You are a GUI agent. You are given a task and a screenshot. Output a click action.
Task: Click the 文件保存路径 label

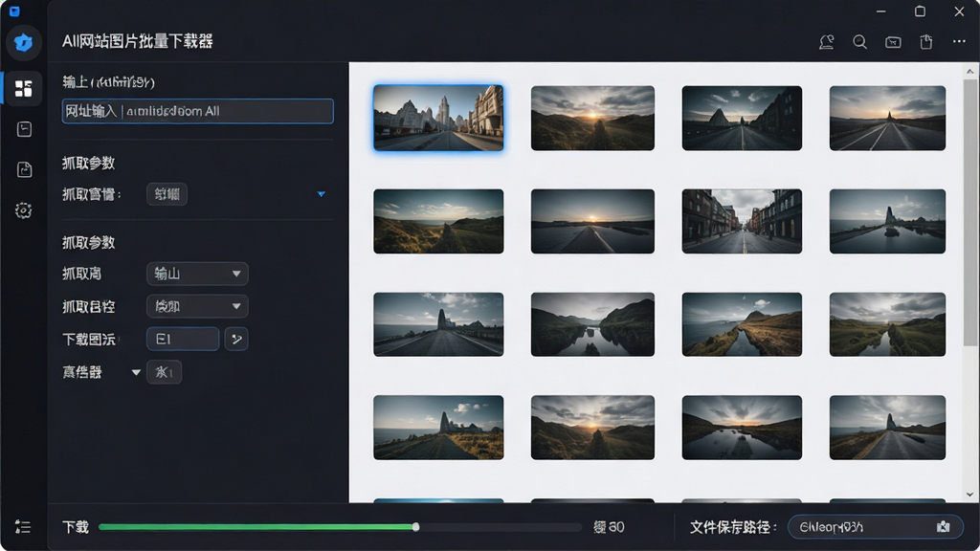[x=733, y=527]
